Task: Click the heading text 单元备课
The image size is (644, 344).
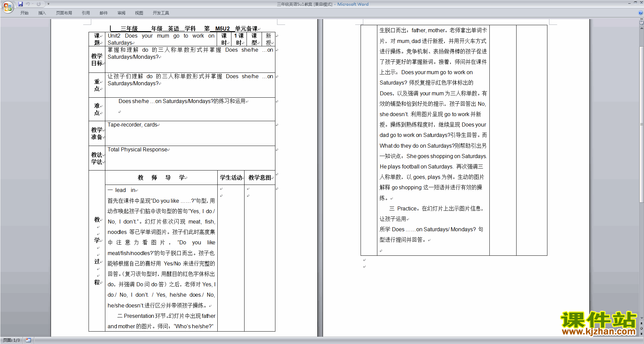Action: point(246,29)
